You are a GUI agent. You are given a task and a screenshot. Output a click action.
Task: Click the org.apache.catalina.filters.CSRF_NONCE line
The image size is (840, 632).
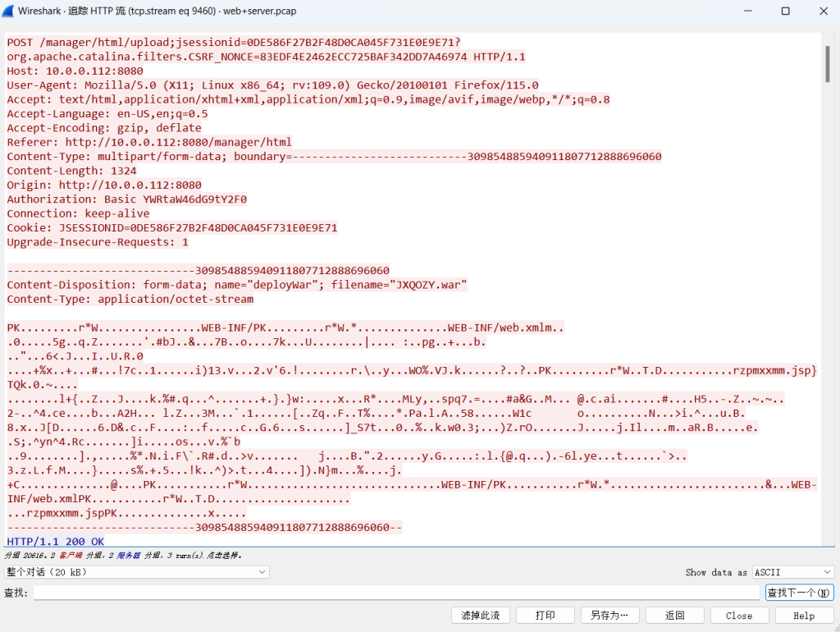click(266, 57)
